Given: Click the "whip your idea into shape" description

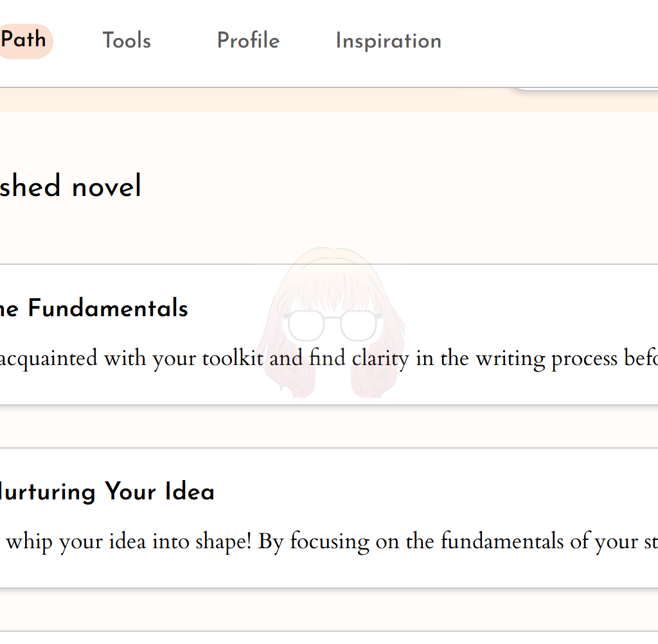Looking at the screenshot, I should tap(129, 542).
